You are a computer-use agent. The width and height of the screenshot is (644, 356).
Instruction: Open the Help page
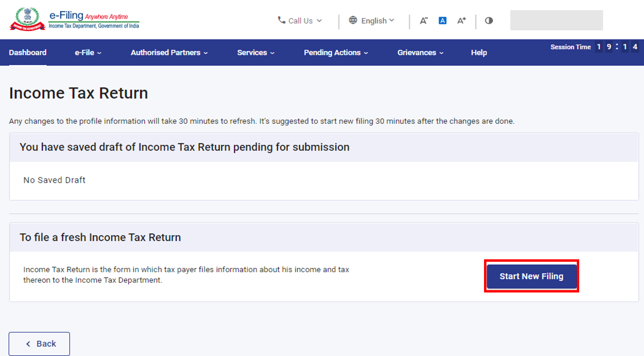(x=479, y=53)
